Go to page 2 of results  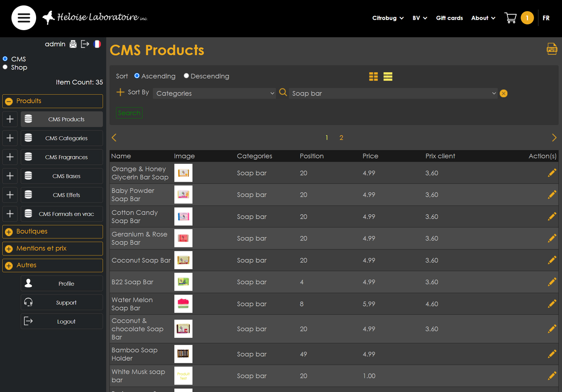(x=341, y=138)
